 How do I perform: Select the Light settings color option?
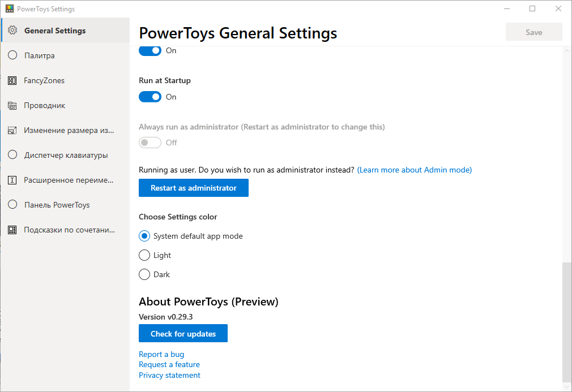[144, 255]
